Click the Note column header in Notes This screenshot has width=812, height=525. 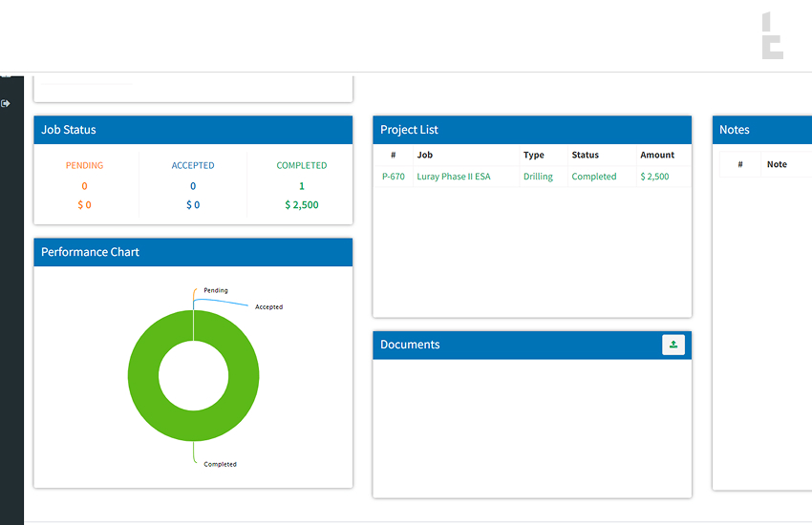777,164
